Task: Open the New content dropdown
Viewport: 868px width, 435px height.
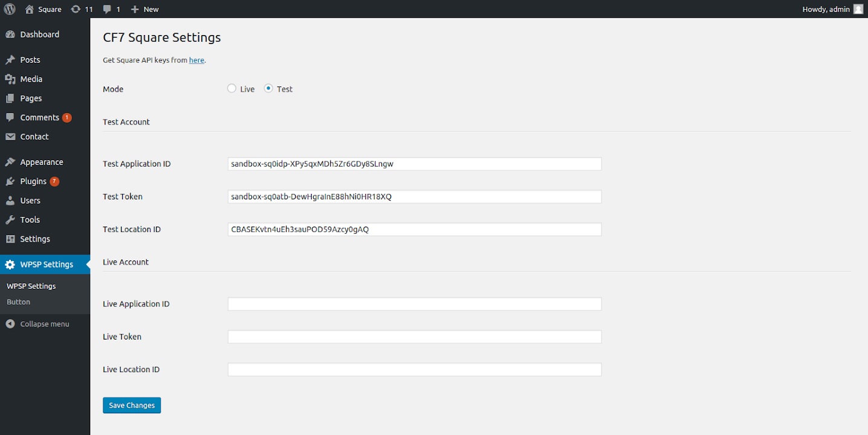Action: 145,9
